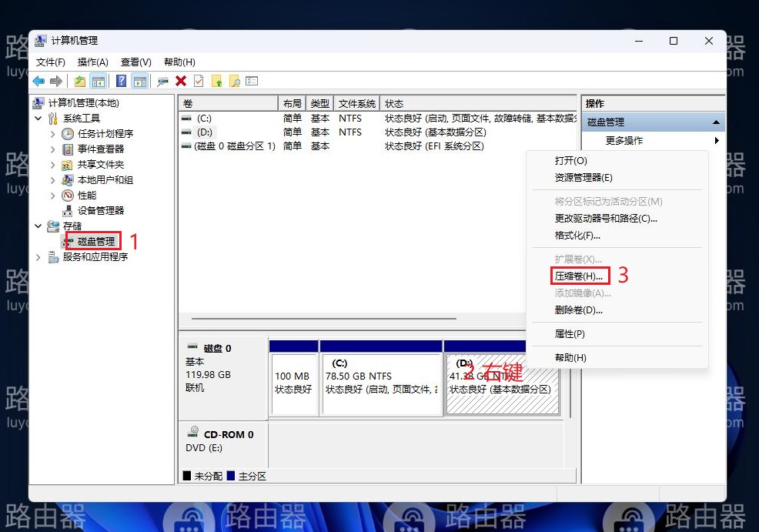Open the blue question-mark Help toolbar icon
The image size is (759, 532).
(x=121, y=82)
